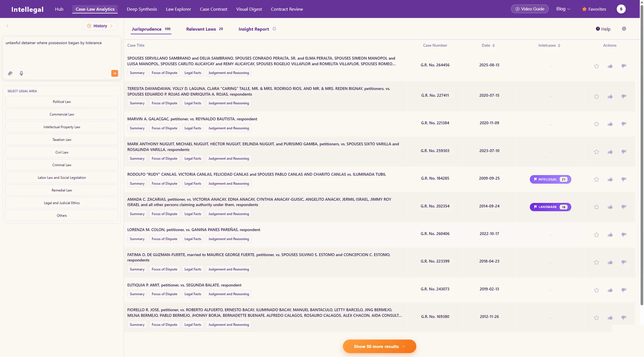Viewport: 644px width, 357px height.
Task: Like the G.R. No. 223399 case
Action: (x=610, y=262)
